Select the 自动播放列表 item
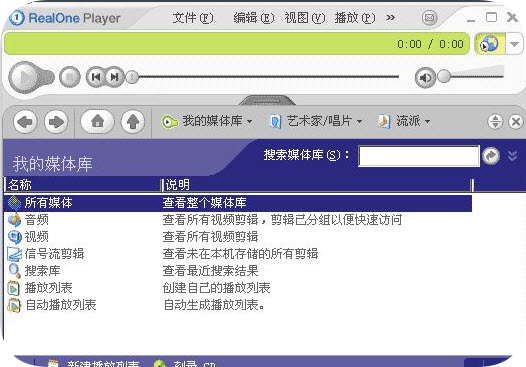 pyautogui.click(x=61, y=305)
